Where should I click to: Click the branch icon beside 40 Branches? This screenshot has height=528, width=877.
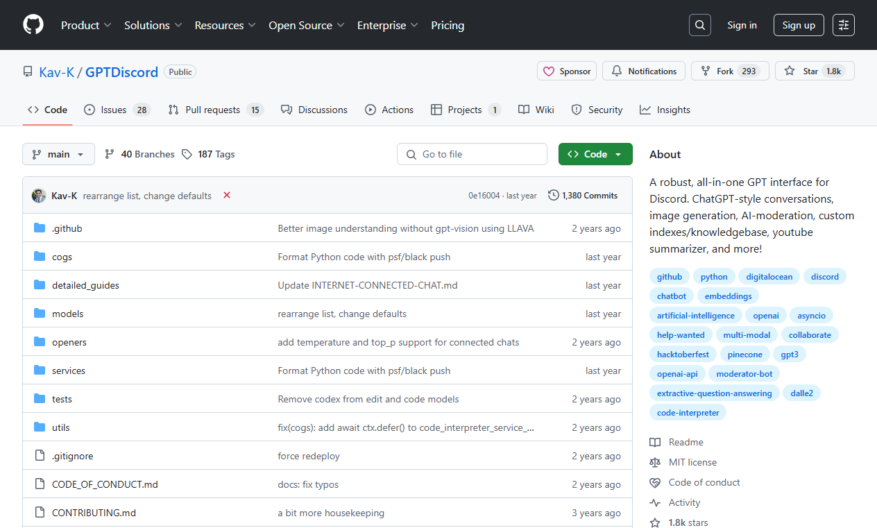(x=110, y=154)
